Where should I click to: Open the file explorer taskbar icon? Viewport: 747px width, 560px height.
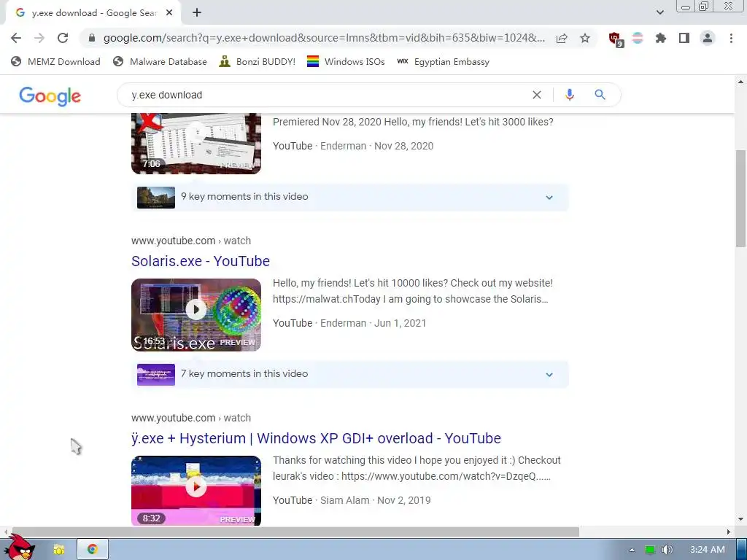click(x=58, y=550)
